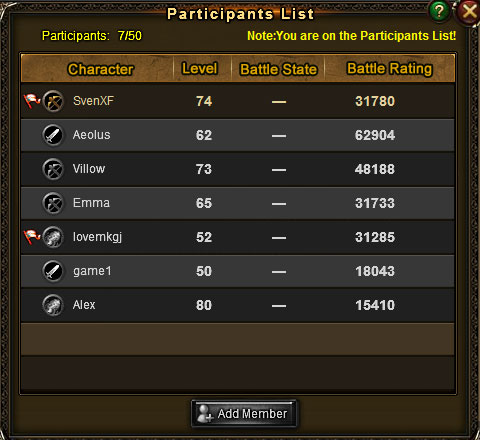The height and width of the screenshot is (440, 480).
Task: Click Alex's mage class icon
Action: click(x=53, y=305)
